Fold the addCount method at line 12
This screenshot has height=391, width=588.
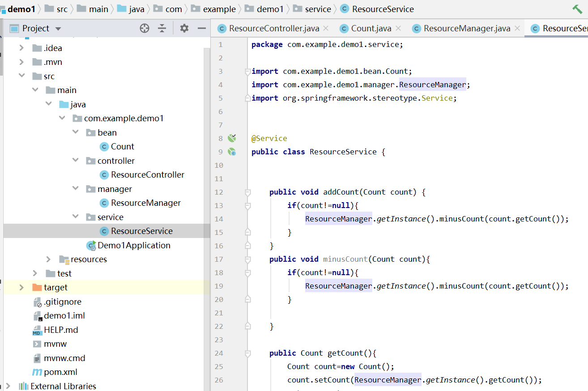(247, 192)
